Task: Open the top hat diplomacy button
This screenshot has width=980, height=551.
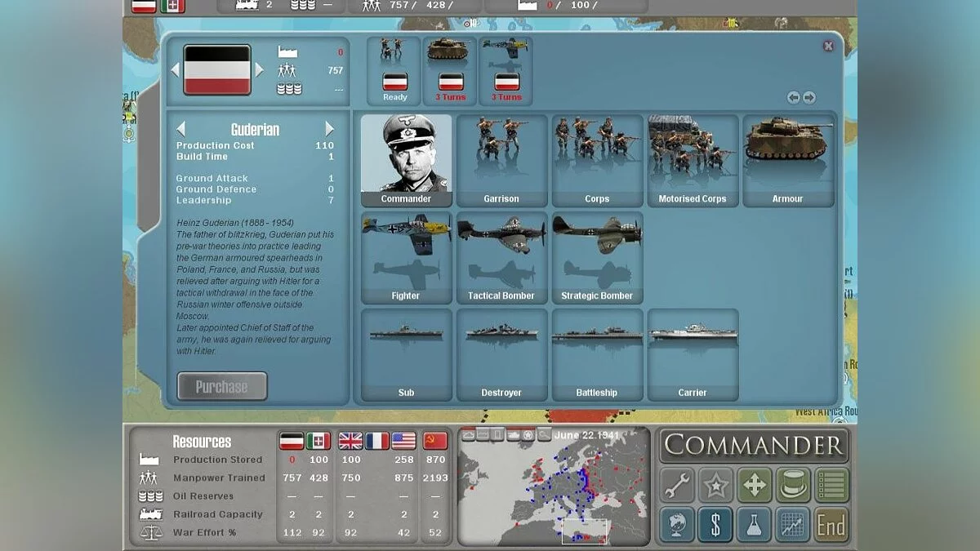Action: tap(793, 486)
